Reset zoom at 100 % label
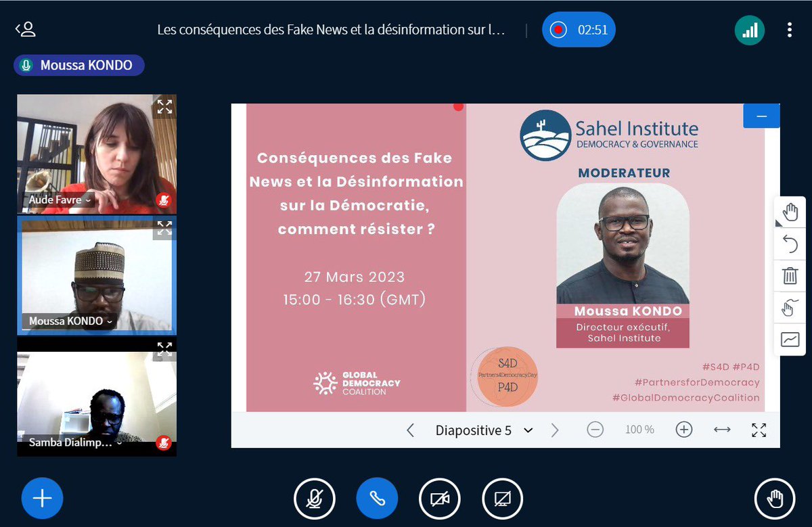The width and height of the screenshot is (812, 527). (x=639, y=430)
